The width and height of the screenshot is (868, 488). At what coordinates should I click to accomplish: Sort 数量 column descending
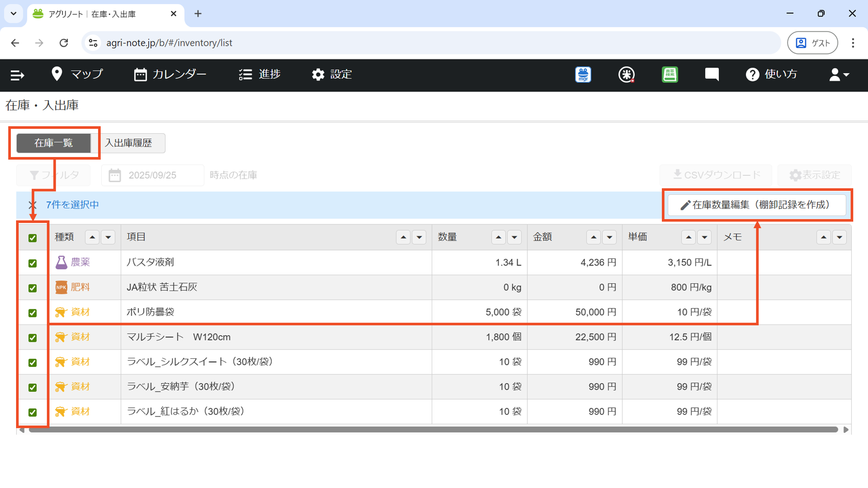tap(514, 237)
